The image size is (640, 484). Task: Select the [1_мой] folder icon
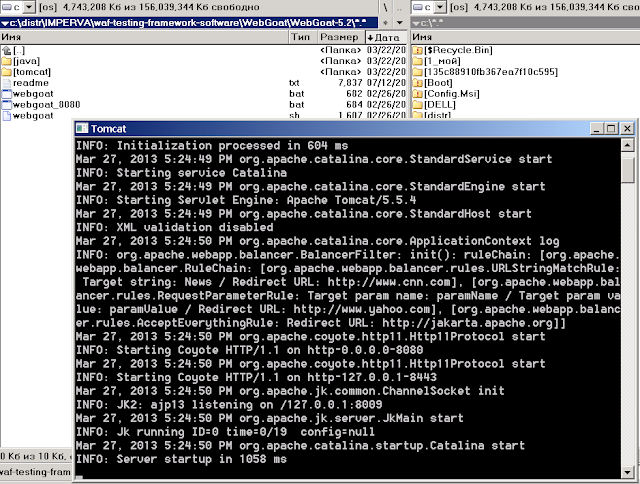point(417,61)
